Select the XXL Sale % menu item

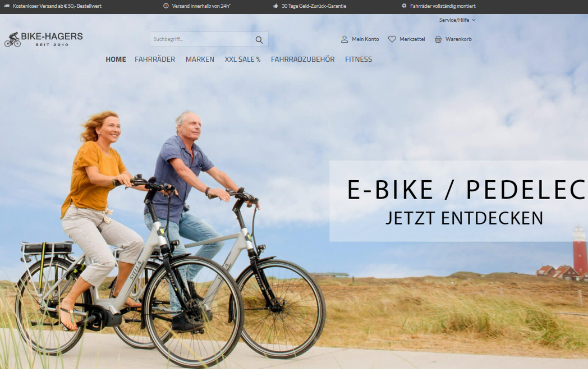(242, 59)
